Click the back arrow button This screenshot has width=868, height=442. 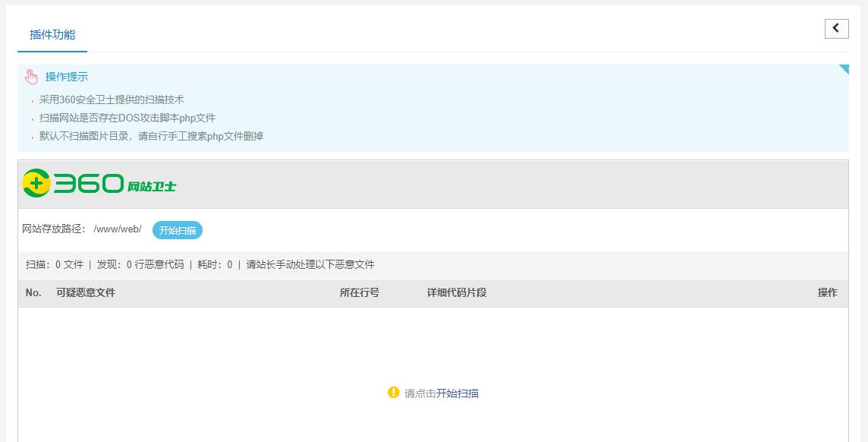(x=836, y=28)
